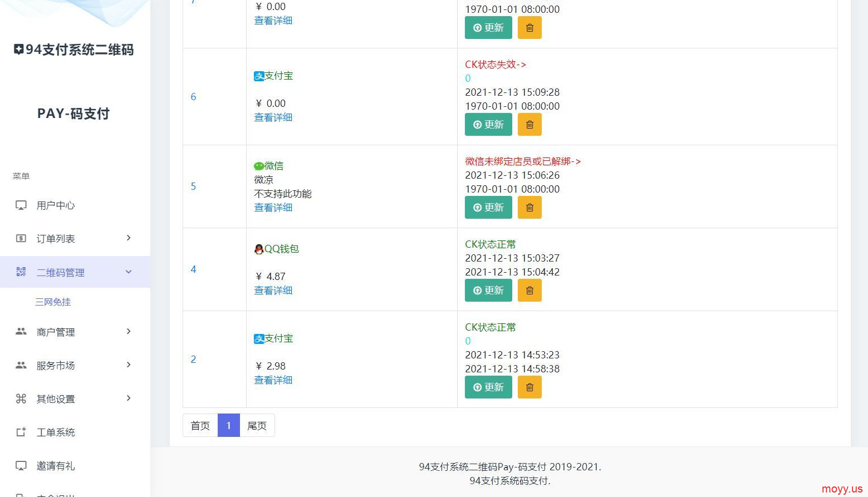Click the trash icon for row 6
This screenshot has height=497, width=868.
pyautogui.click(x=529, y=125)
